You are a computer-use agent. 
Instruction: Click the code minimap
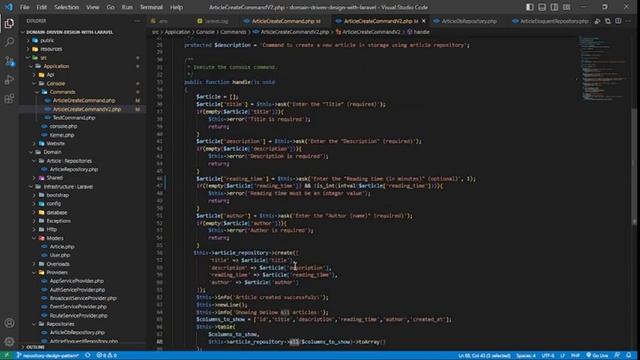(x=604, y=69)
